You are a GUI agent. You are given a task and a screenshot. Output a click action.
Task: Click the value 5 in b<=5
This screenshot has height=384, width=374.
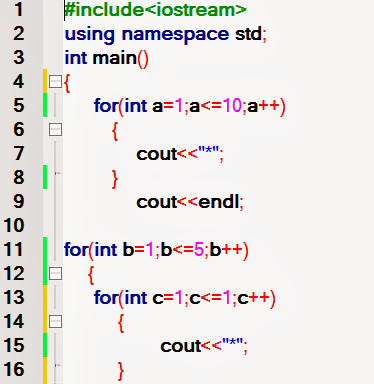coord(199,250)
